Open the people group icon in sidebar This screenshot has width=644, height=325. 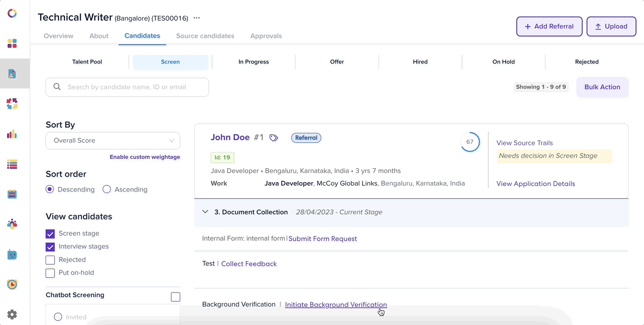click(12, 224)
